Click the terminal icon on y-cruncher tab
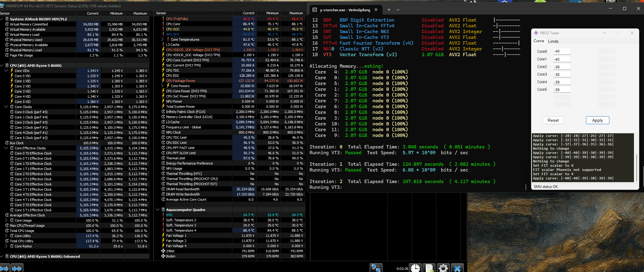The height and width of the screenshot is (272, 644). click(315, 10)
